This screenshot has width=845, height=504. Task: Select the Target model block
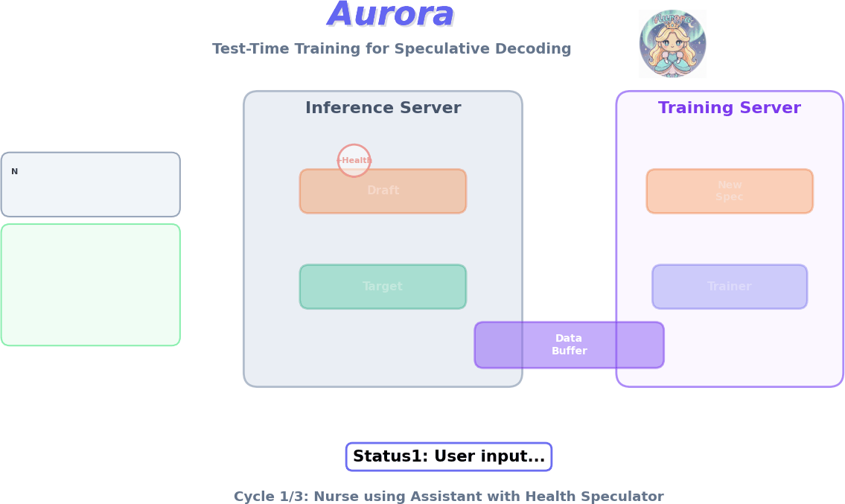pyautogui.click(x=383, y=286)
